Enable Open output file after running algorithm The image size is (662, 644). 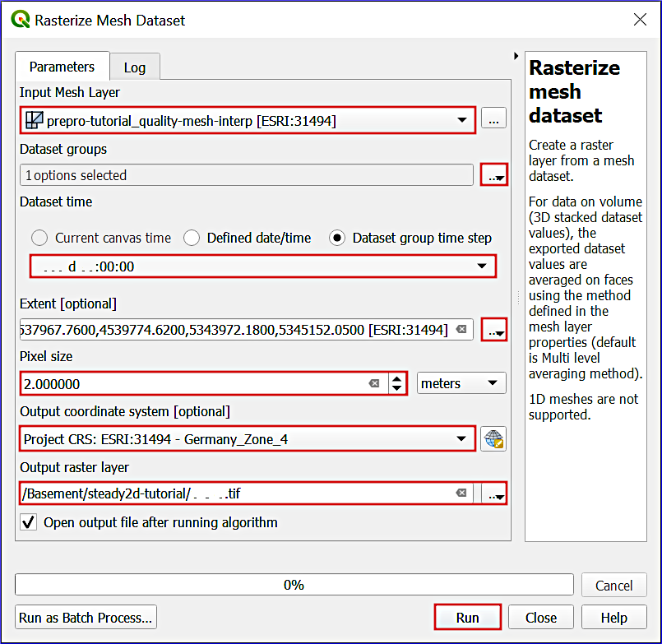29,522
